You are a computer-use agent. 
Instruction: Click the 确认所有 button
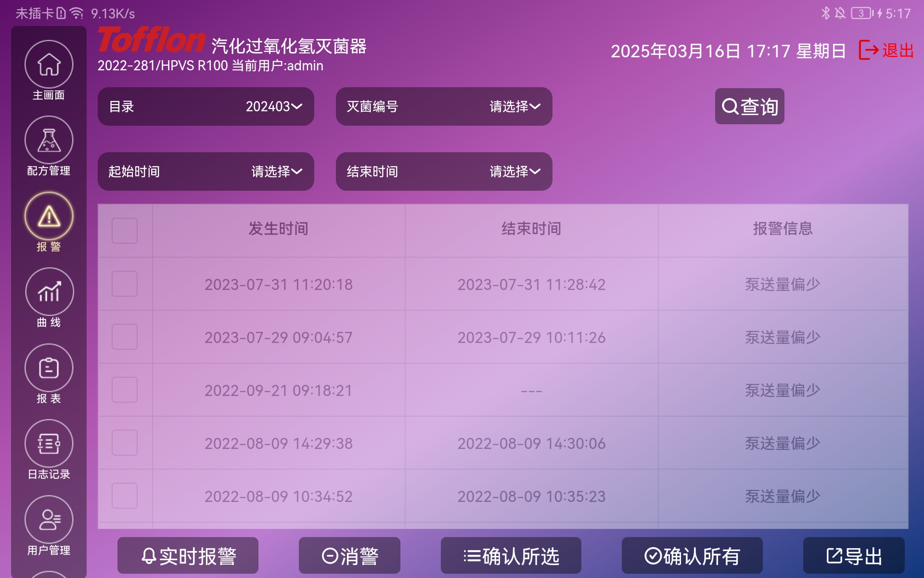[692, 556]
